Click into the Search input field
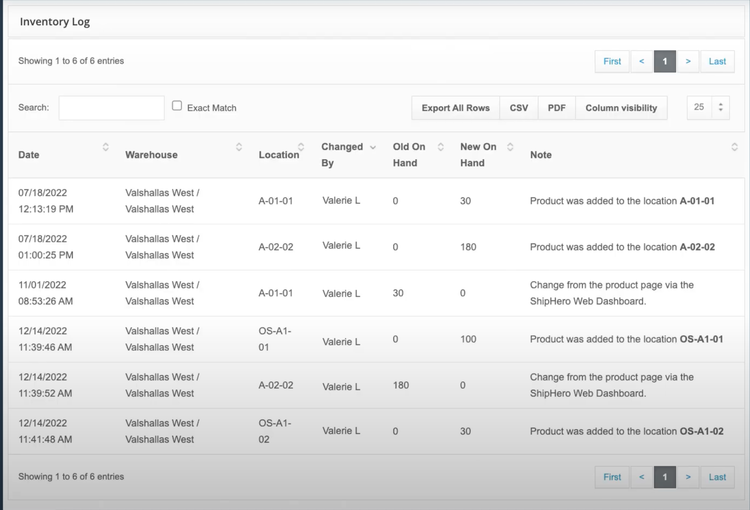 point(111,108)
